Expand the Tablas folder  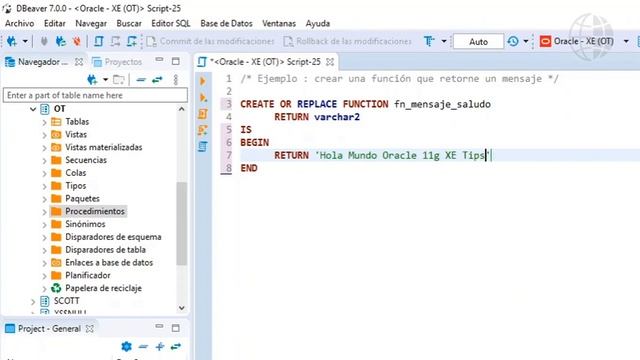44,122
